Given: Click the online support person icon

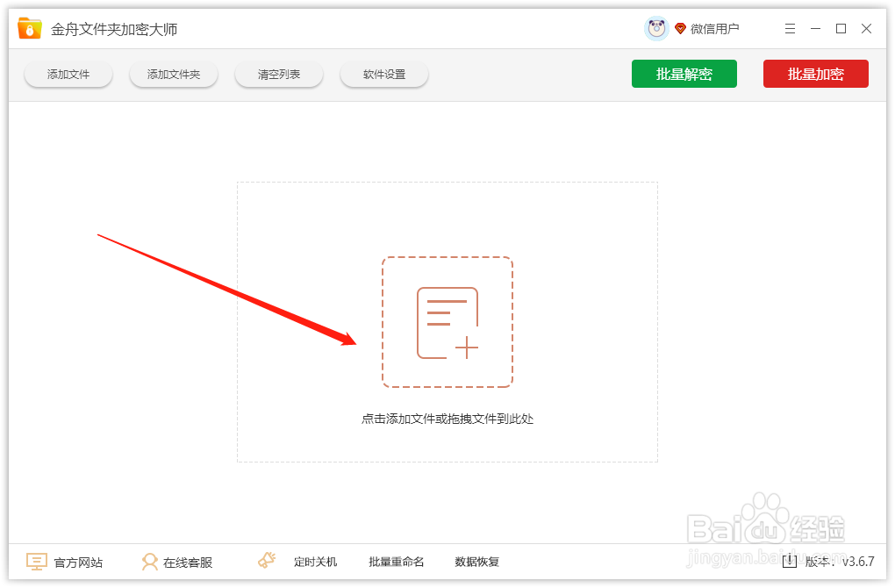Looking at the screenshot, I should [149, 562].
